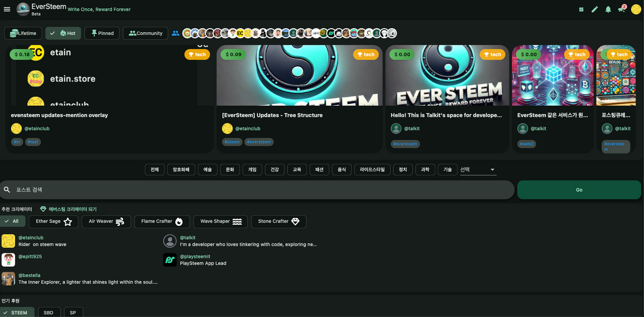Viewport: 644px width, 317px height.
Task: Open the dashboard grid icon
Action: tap(582, 9)
